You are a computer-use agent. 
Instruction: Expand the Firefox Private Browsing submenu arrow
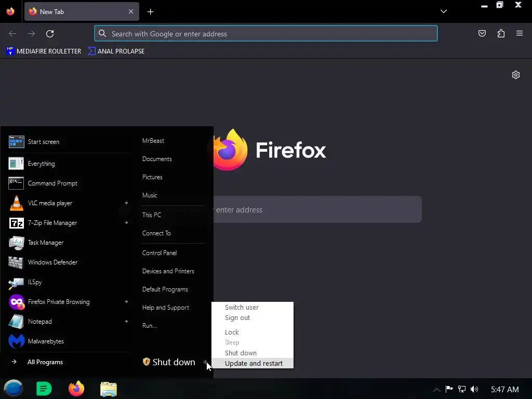tap(126, 301)
